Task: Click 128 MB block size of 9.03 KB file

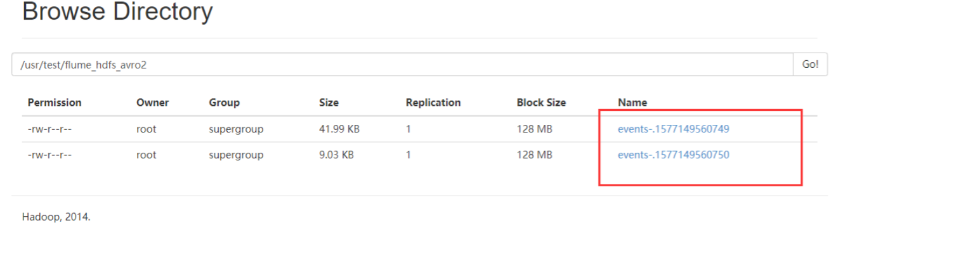Action: pyautogui.click(x=534, y=154)
